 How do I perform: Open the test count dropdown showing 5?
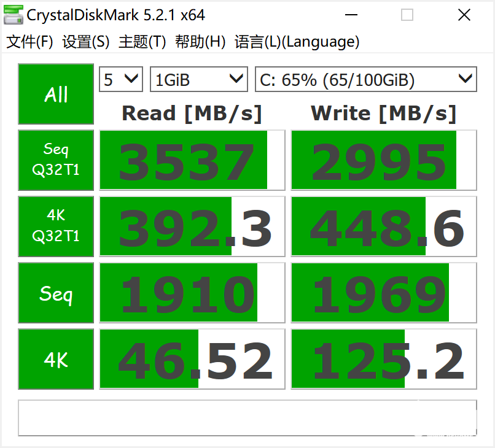tap(121, 80)
